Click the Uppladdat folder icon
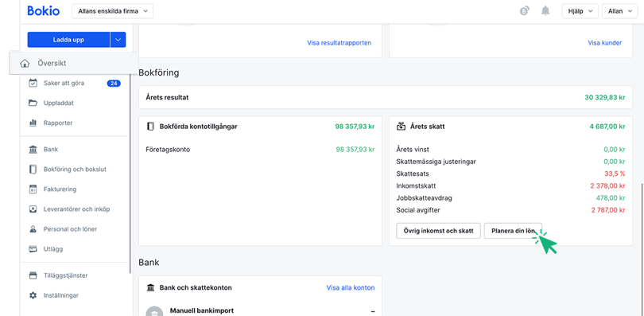Image resolution: width=644 pixels, height=316 pixels. [x=33, y=103]
